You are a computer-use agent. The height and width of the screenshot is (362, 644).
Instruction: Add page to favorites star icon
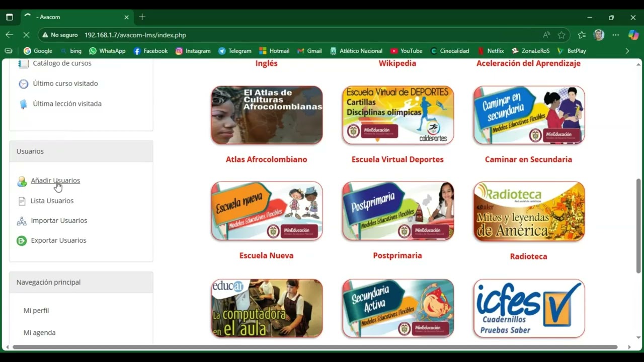[561, 35]
